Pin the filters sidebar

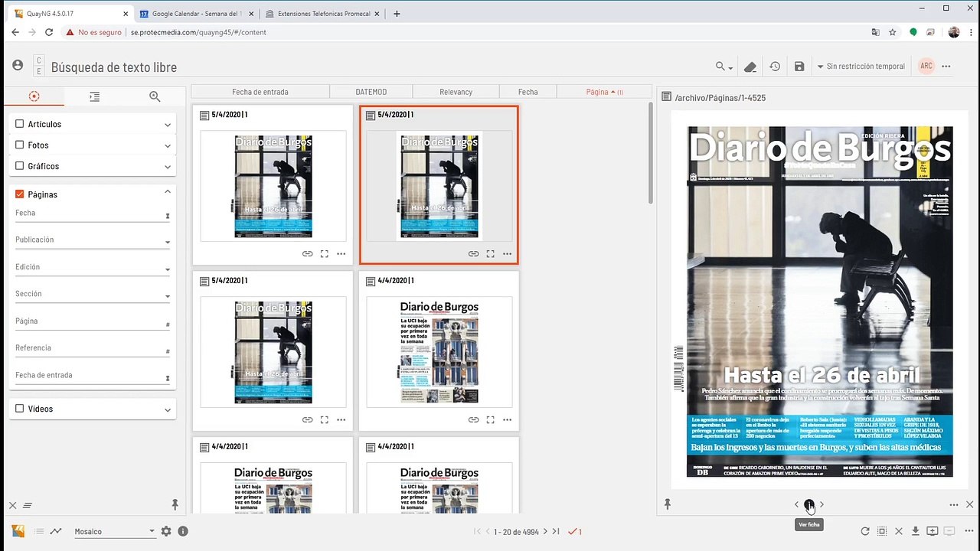click(175, 504)
